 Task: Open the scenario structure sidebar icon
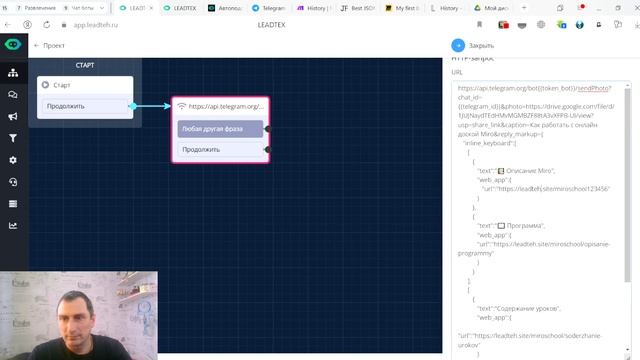[13, 73]
